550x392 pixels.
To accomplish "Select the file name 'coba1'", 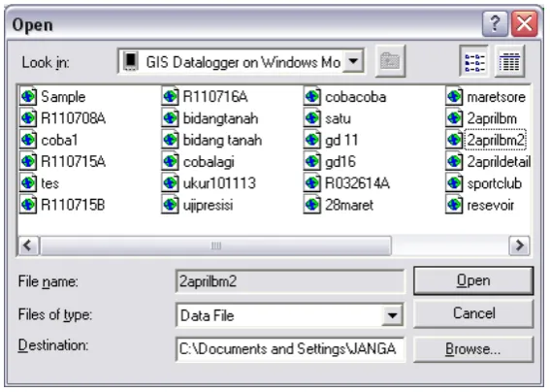I will tap(59, 141).
